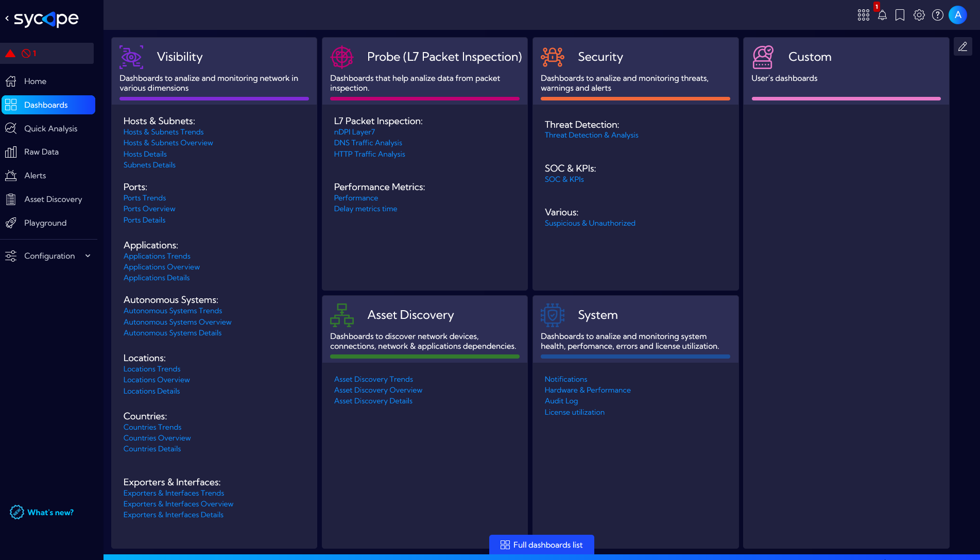Open the apps grid icon in header
Viewport: 980px width, 560px height.
click(x=864, y=15)
